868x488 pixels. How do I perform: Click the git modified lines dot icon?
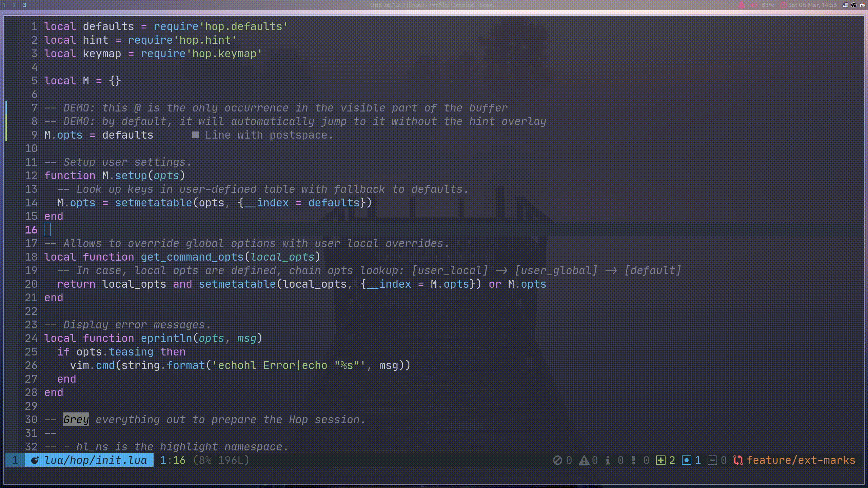(686, 460)
